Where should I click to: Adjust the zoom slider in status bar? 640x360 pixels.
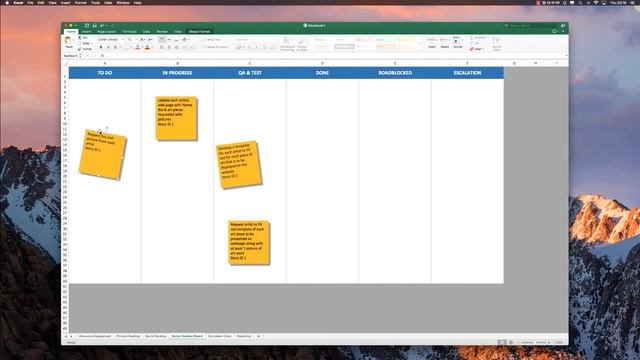pyautogui.click(x=534, y=342)
